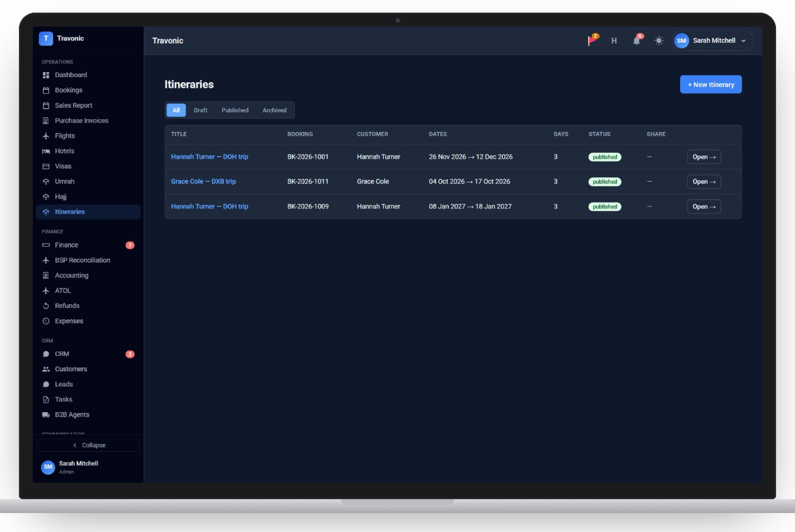The image size is (795, 532).
Task: Open CRM in the sidebar
Action: tap(88, 354)
